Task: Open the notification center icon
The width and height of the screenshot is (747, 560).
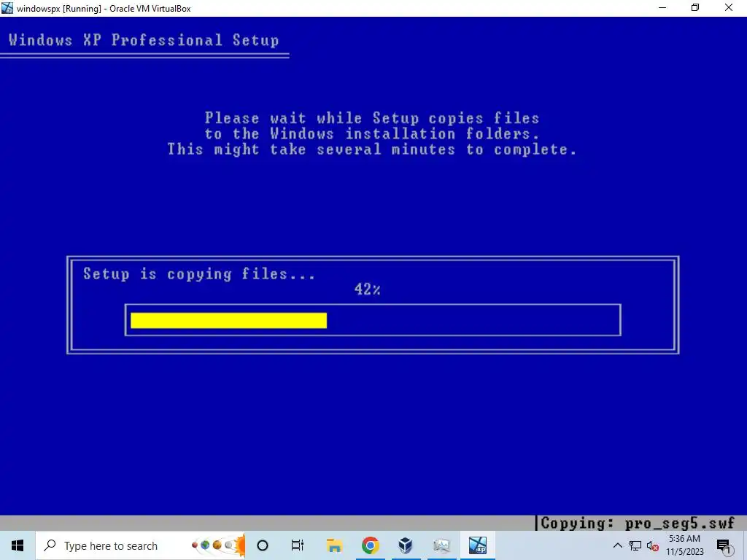Action: click(724, 546)
